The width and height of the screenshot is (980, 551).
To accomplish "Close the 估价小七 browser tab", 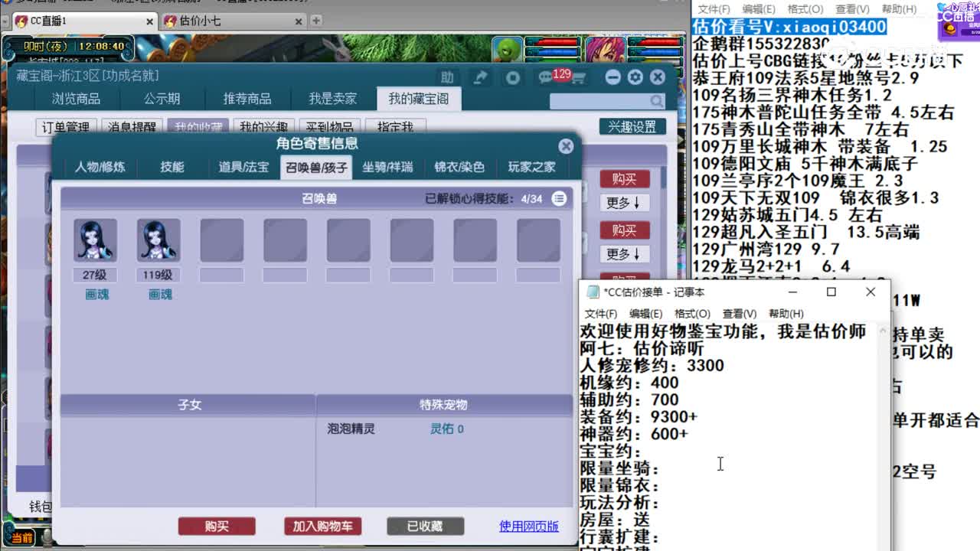I will pyautogui.click(x=299, y=21).
